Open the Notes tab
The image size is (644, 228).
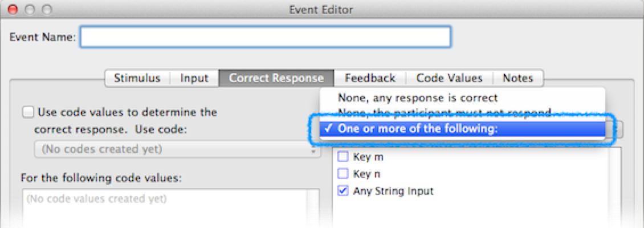[x=517, y=79]
